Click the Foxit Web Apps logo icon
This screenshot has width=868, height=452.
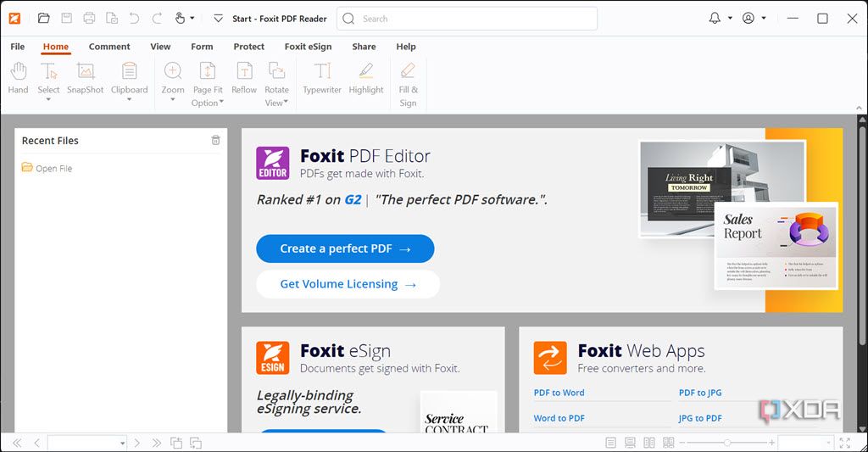(550, 358)
